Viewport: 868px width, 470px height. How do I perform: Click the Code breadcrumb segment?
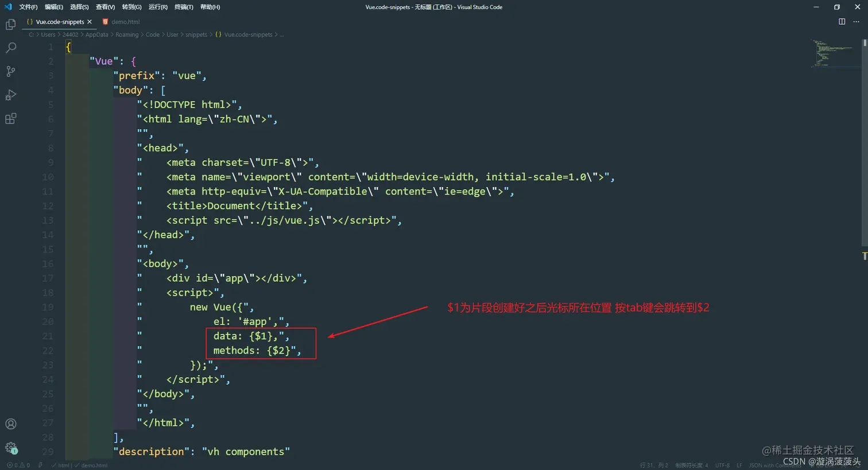click(153, 34)
